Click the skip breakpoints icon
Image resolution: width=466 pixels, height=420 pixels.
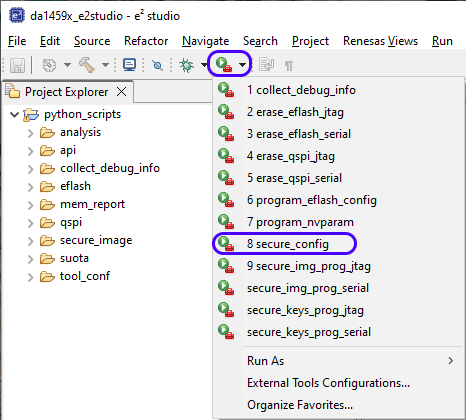[157, 65]
